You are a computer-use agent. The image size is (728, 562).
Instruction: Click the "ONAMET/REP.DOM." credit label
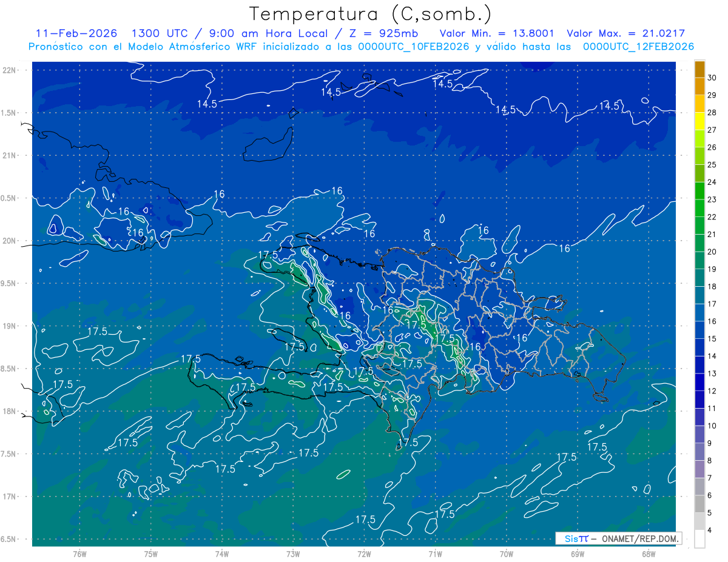point(641,538)
